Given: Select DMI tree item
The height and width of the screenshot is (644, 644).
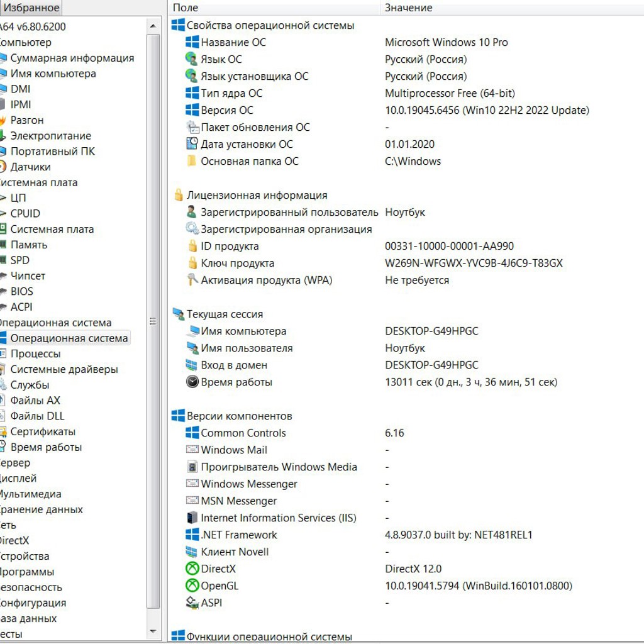Looking at the screenshot, I should coord(20,89).
